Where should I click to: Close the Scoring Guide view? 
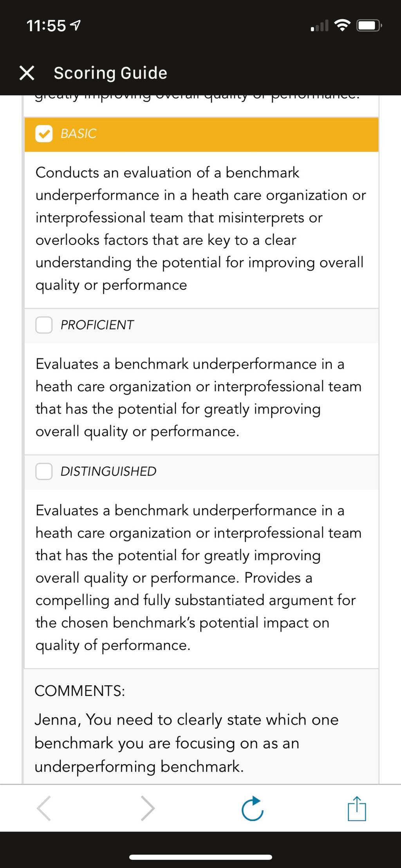click(27, 73)
